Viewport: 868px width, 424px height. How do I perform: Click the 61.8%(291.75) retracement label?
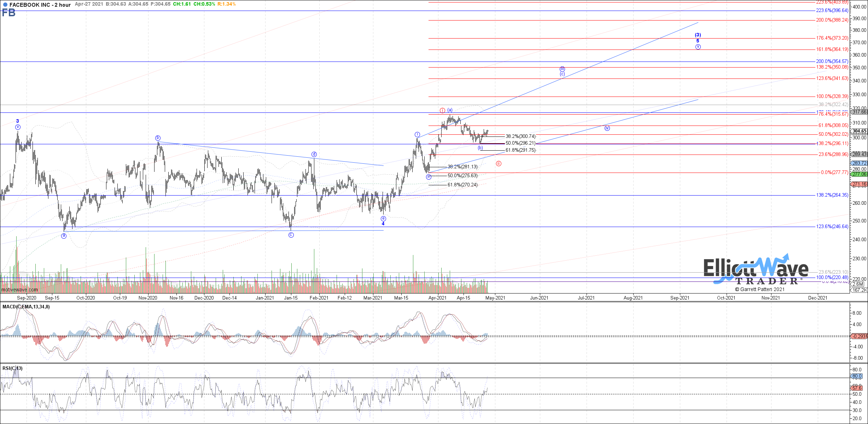point(521,150)
